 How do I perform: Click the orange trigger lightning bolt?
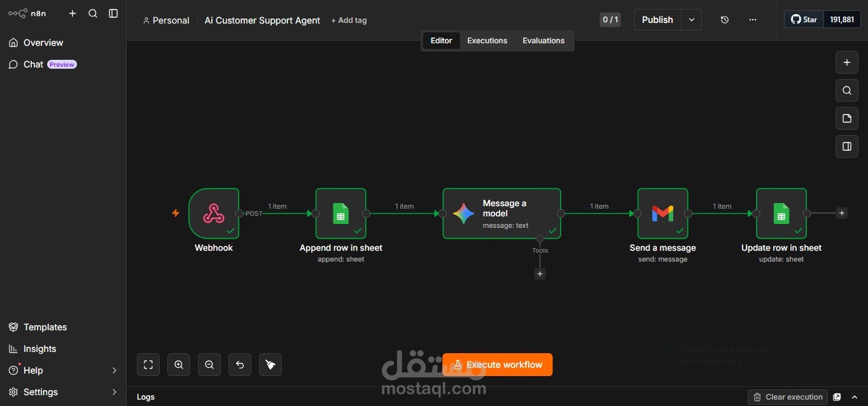click(176, 213)
